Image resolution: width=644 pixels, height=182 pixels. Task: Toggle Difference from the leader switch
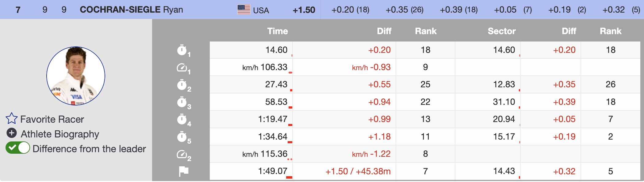click(x=18, y=148)
